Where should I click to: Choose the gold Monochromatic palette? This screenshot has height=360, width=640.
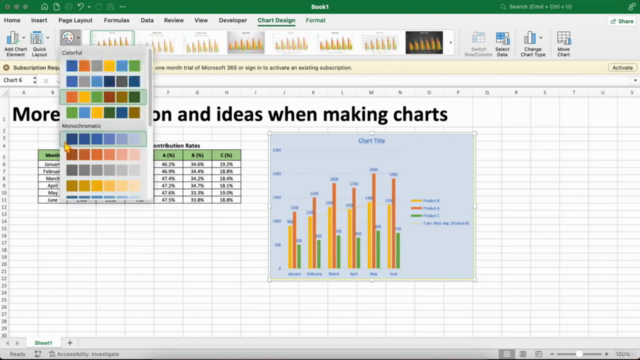[103, 186]
